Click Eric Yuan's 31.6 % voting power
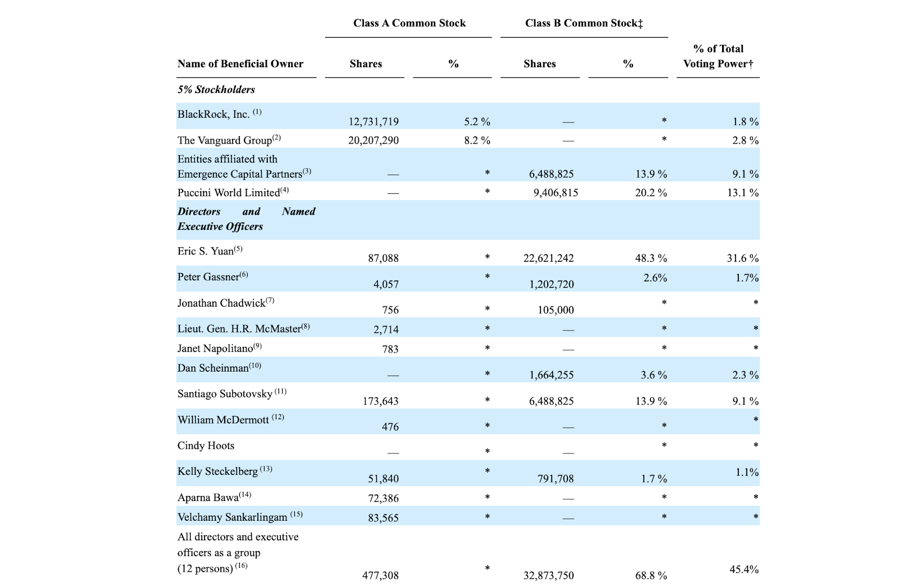Screen dimensions: 897x588 [743, 258]
